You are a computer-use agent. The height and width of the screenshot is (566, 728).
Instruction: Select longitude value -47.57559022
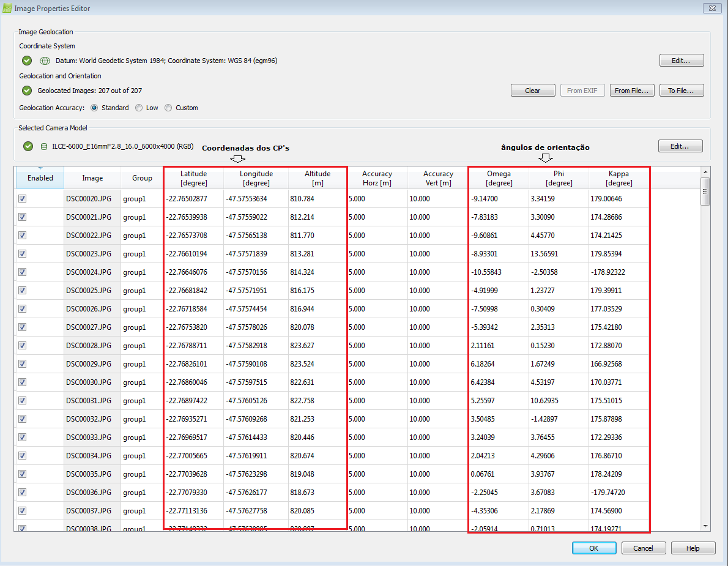coord(256,217)
